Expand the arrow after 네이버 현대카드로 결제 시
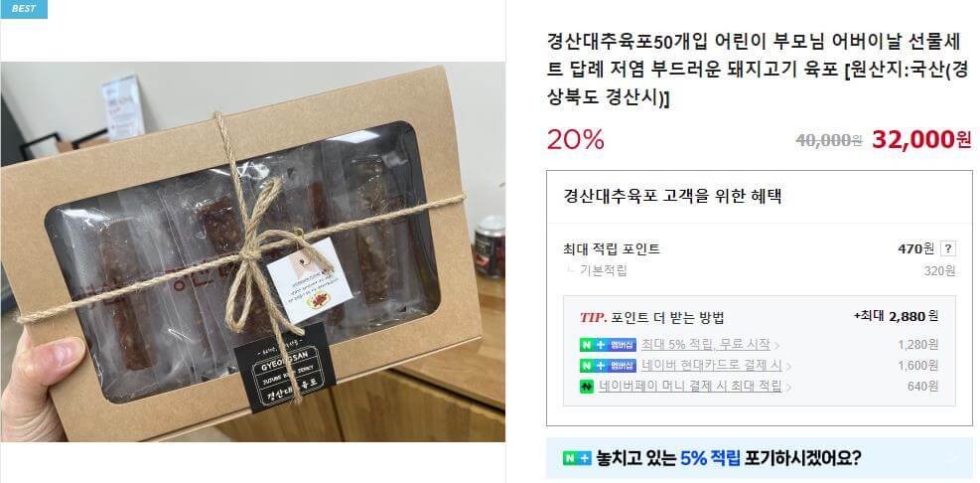Screen dimensions: 980x483 (789, 366)
